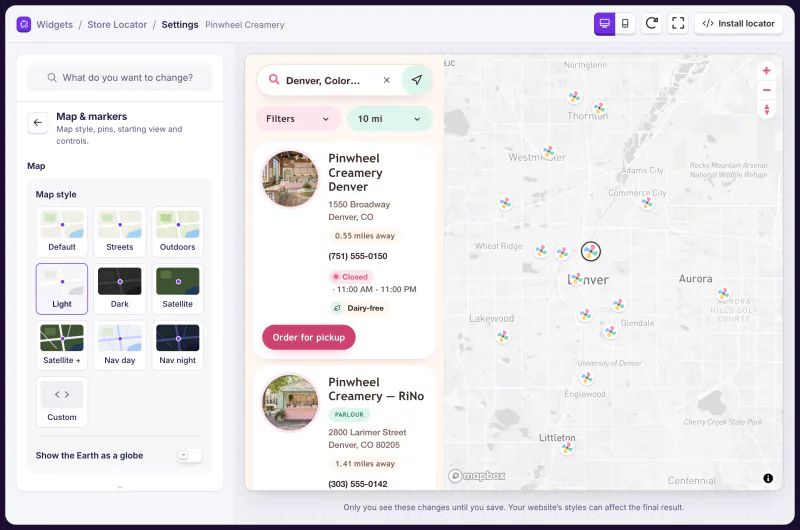The width and height of the screenshot is (800, 530).
Task: Go back from Map & markers
Action: [38, 122]
